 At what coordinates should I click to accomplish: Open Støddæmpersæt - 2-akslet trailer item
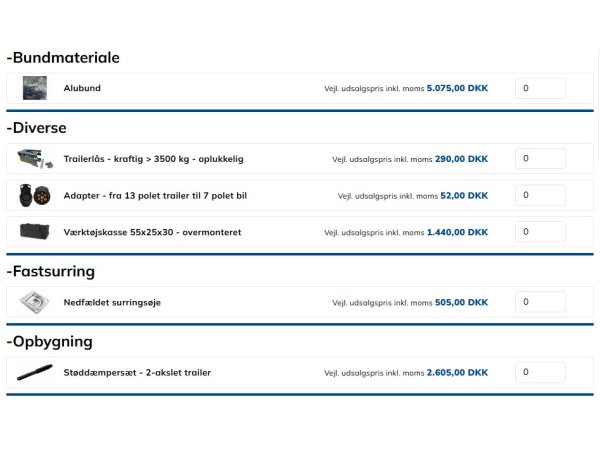(137, 373)
